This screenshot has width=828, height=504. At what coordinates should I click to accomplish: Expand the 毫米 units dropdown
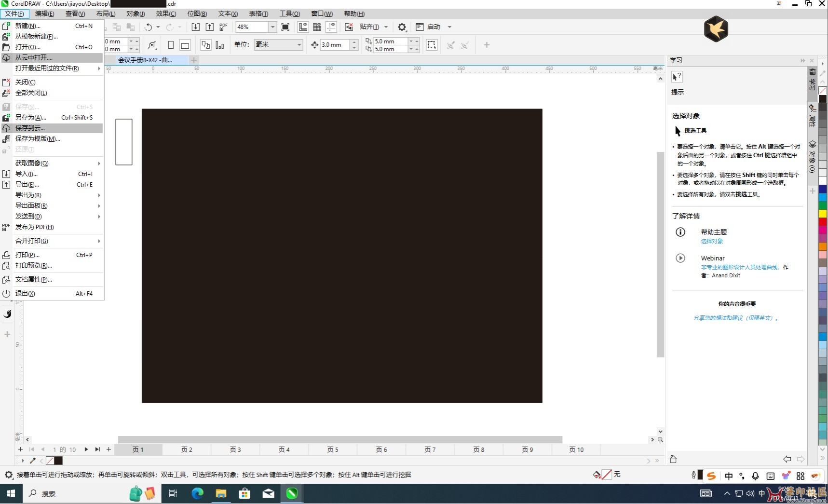coord(299,45)
